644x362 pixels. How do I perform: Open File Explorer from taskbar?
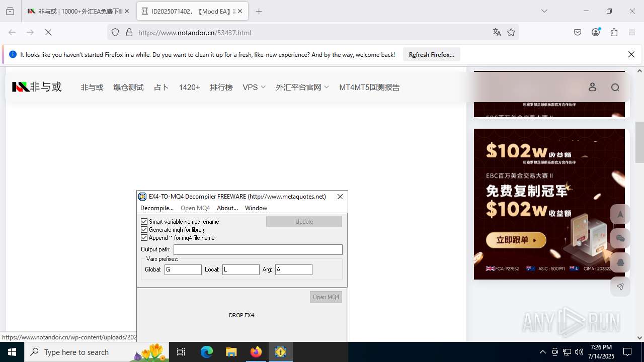point(231,352)
